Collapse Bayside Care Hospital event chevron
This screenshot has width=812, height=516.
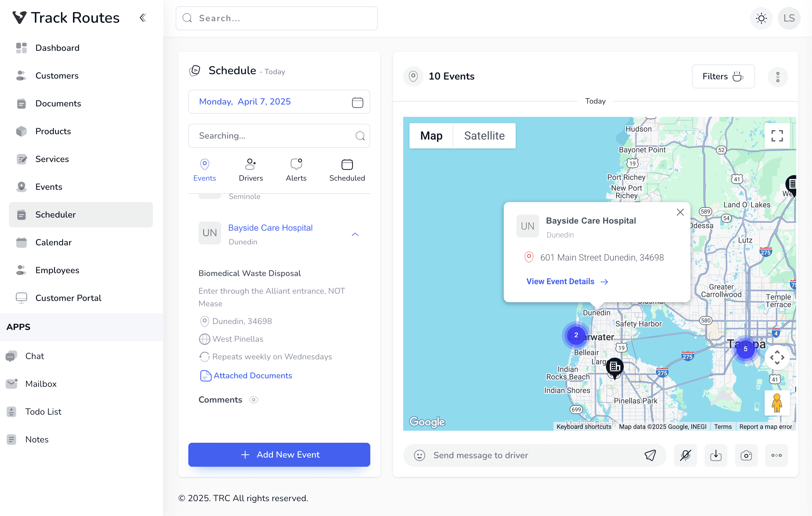355,234
